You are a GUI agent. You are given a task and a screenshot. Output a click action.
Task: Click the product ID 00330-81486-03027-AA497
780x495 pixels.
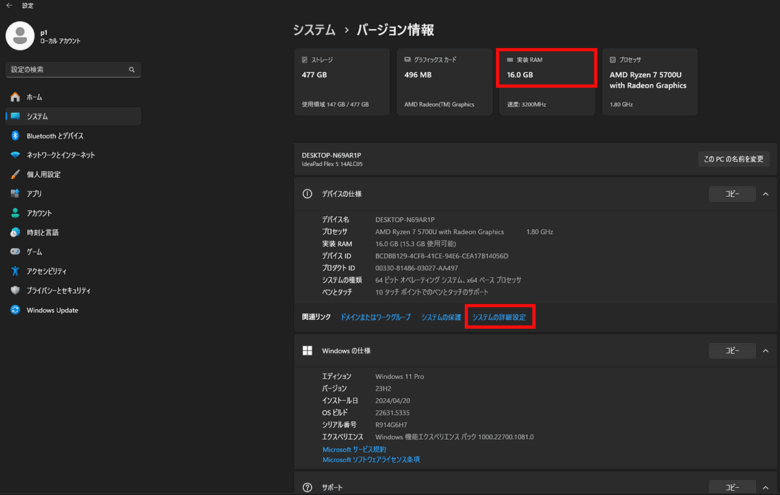pyautogui.click(x=416, y=268)
